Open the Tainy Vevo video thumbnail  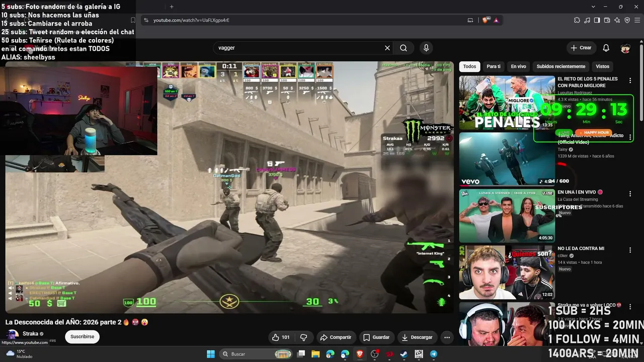507,159
